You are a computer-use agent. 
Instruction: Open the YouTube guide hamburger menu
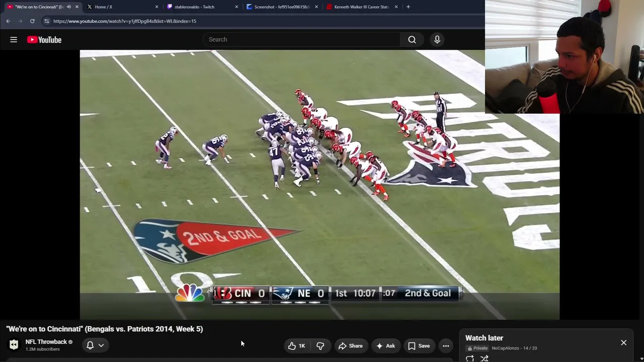[14, 40]
